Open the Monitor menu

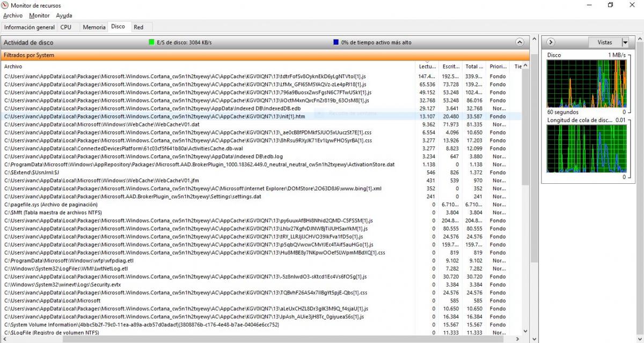coord(39,16)
